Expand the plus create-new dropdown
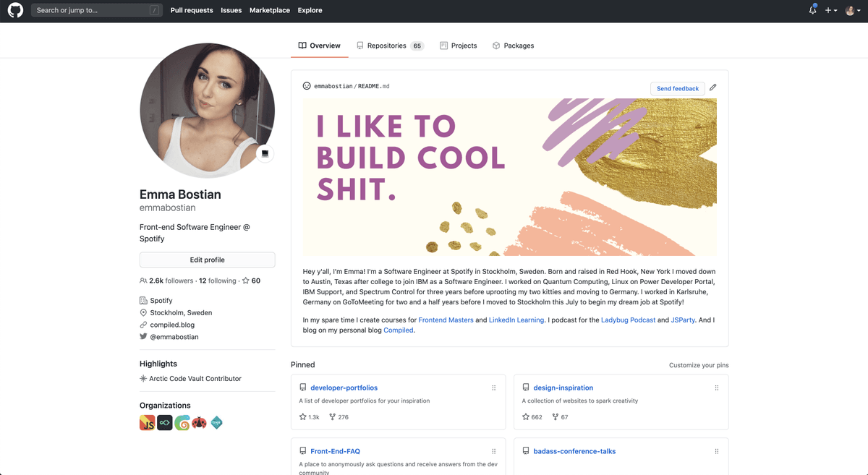Screen dimensions: 868x475 click(x=830, y=10)
